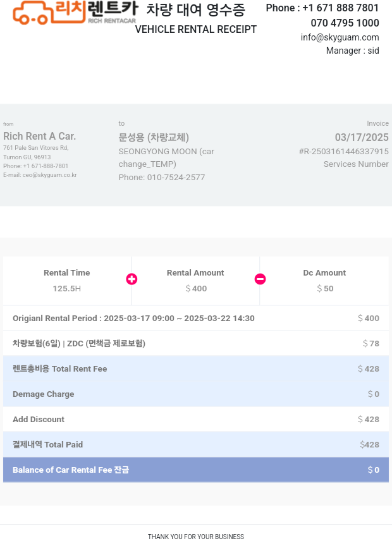Screen dimensions: 392x541
Task: Click the customer phone 010-7524-2577
Action: coord(176,178)
